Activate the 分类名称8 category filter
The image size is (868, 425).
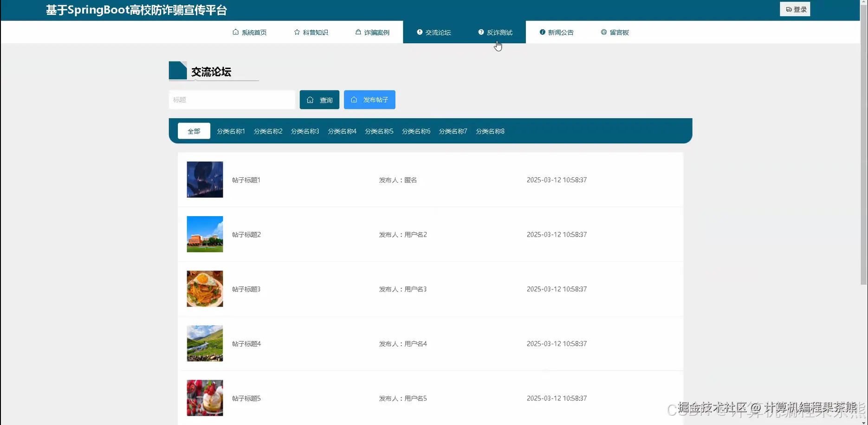click(x=490, y=131)
